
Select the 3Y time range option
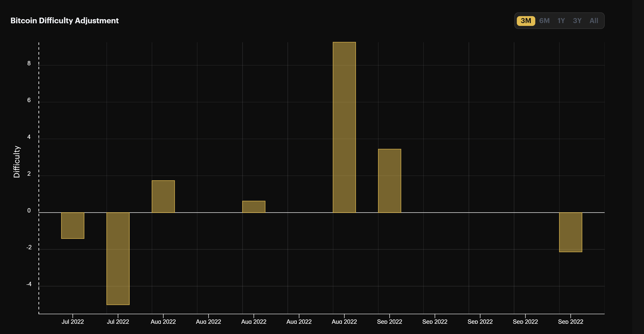tap(577, 21)
